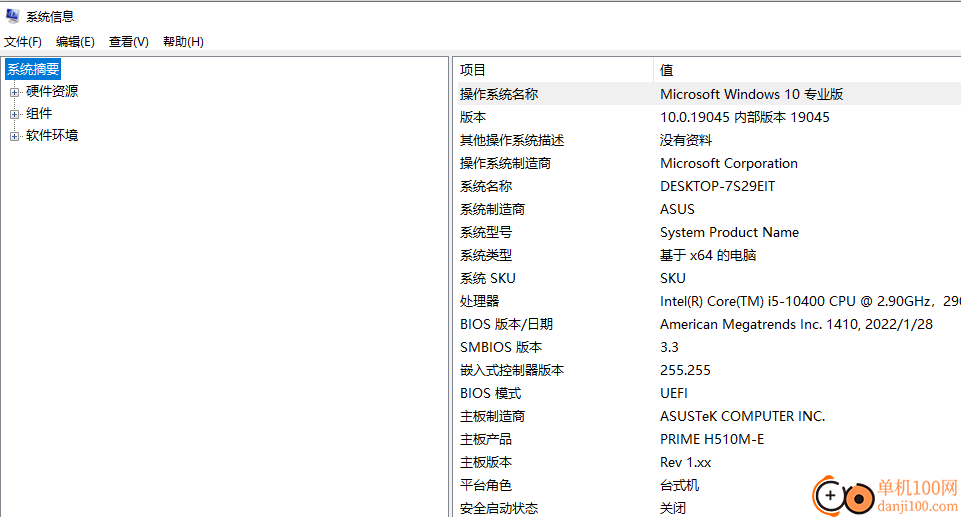This screenshot has width=961, height=517.
Task: Click the Intel(R) Core(TM) i5-10400 CPU value
Action: [x=810, y=301]
